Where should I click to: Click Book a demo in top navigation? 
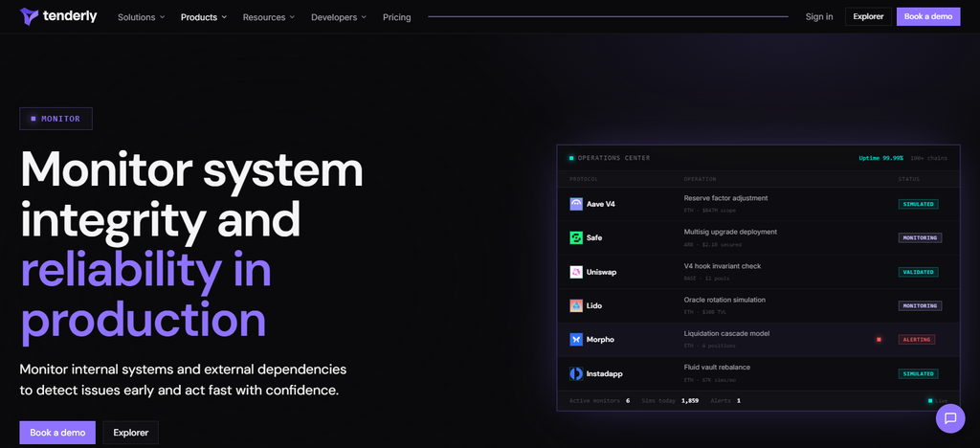[x=928, y=17]
